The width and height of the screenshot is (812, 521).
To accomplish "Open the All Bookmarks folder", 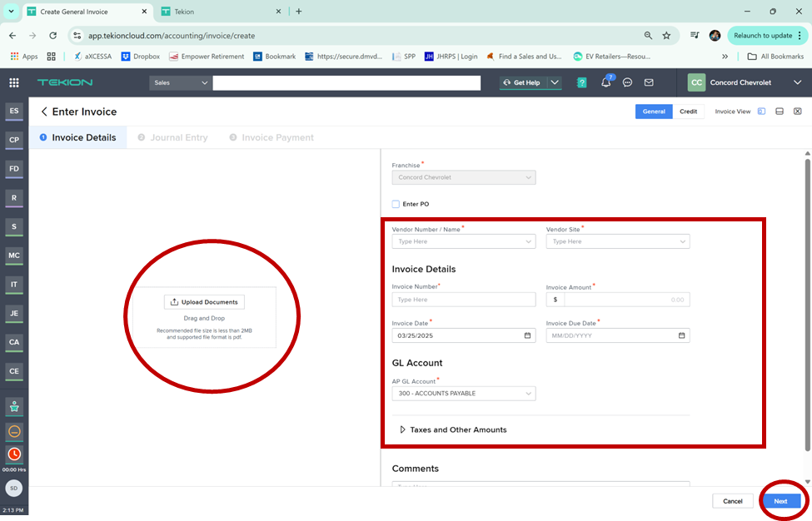I will pyautogui.click(x=775, y=57).
